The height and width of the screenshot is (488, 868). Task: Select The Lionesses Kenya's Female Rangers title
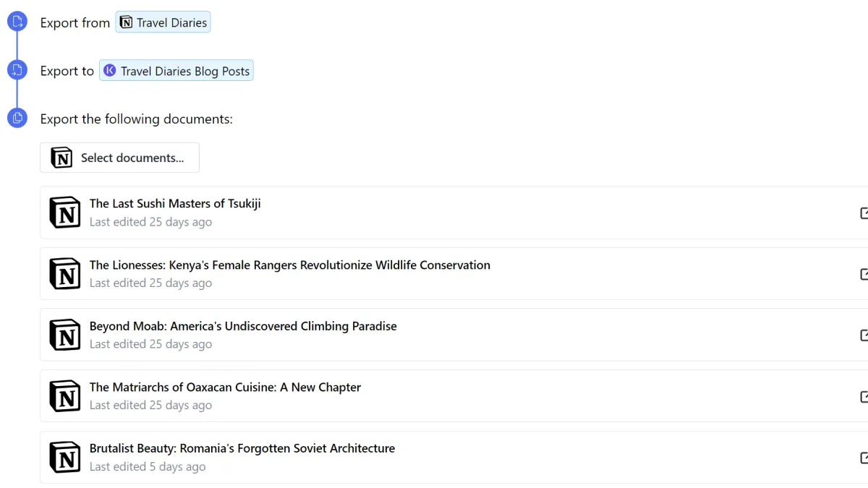tap(290, 265)
